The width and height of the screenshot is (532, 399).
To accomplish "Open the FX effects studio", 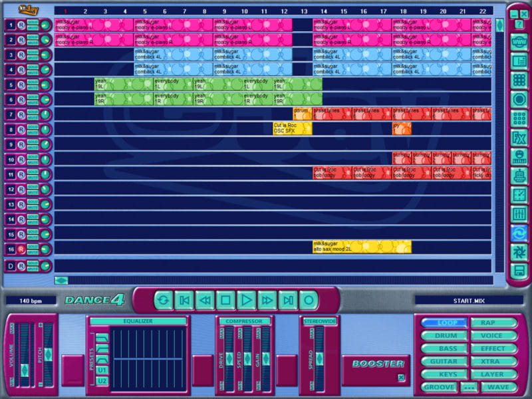I will click(519, 138).
